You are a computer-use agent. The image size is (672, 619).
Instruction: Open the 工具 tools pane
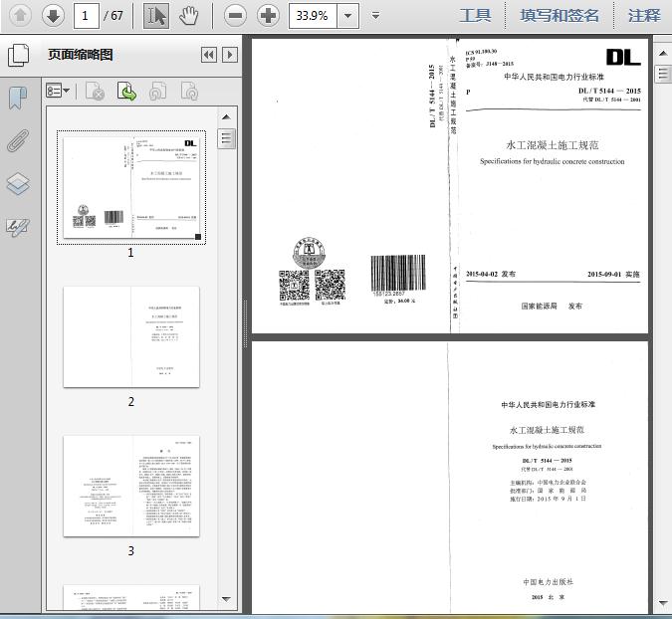(475, 15)
